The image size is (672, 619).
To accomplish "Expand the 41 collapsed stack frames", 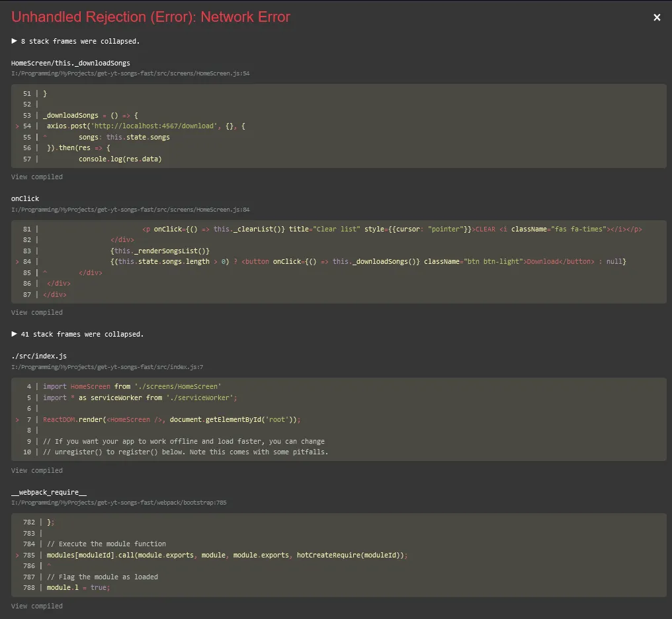I will click(77, 334).
